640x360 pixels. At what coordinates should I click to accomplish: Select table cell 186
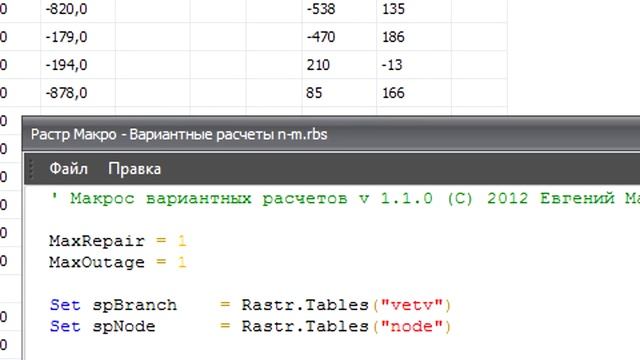(414, 37)
